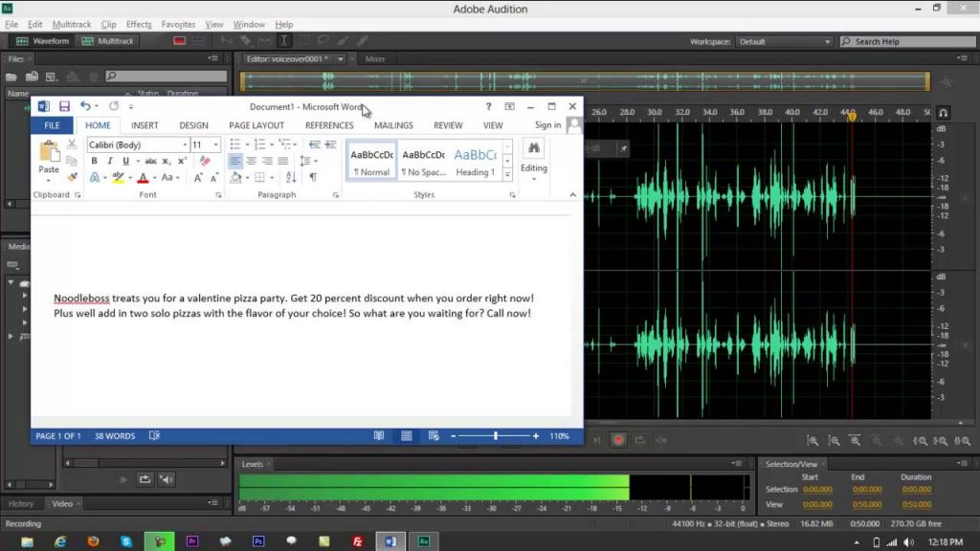This screenshot has height=551, width=980.
Task: Adjust the Word zoom slider handle
Action: 495,436
